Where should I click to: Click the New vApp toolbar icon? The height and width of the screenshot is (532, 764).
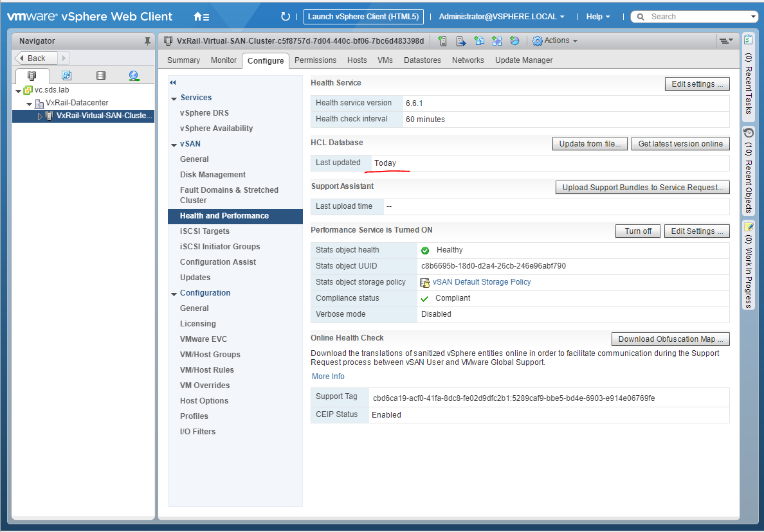[497, 41]
